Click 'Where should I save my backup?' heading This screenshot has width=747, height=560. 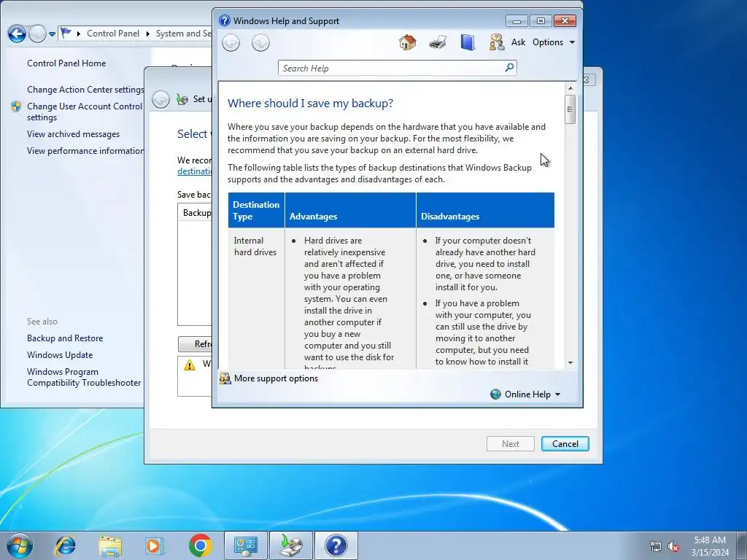pyautogui.click(x=310, y=103)
